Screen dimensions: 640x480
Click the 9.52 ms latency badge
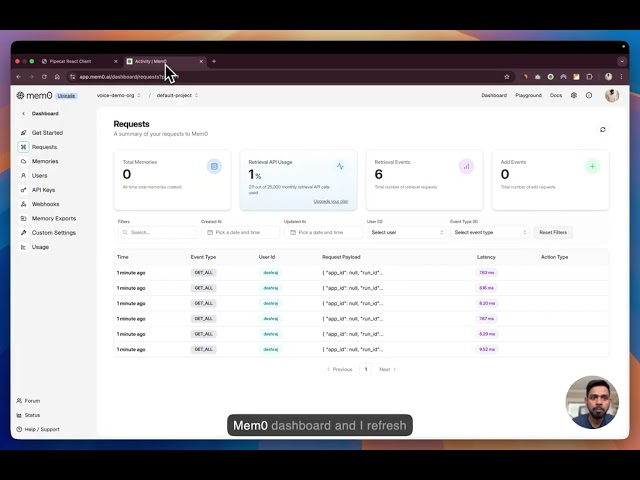[487, 349]
